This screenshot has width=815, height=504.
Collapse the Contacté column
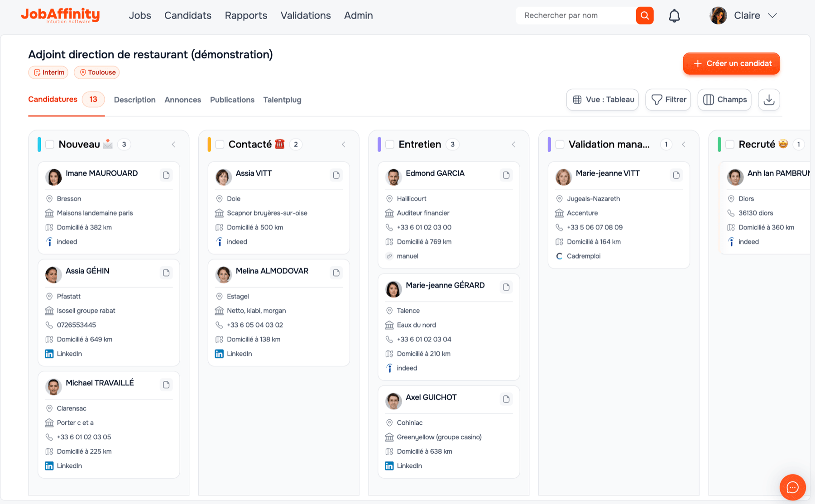pos(344,144)
